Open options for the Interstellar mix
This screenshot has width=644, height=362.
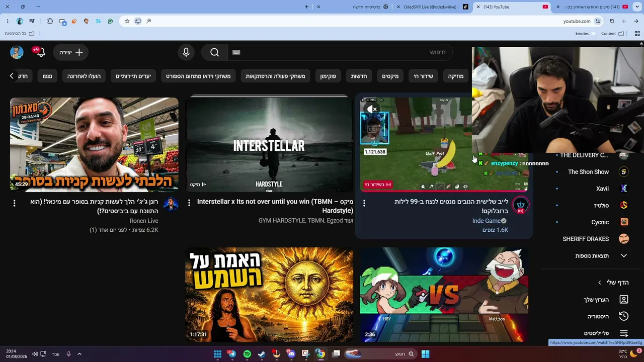point(189,203)
